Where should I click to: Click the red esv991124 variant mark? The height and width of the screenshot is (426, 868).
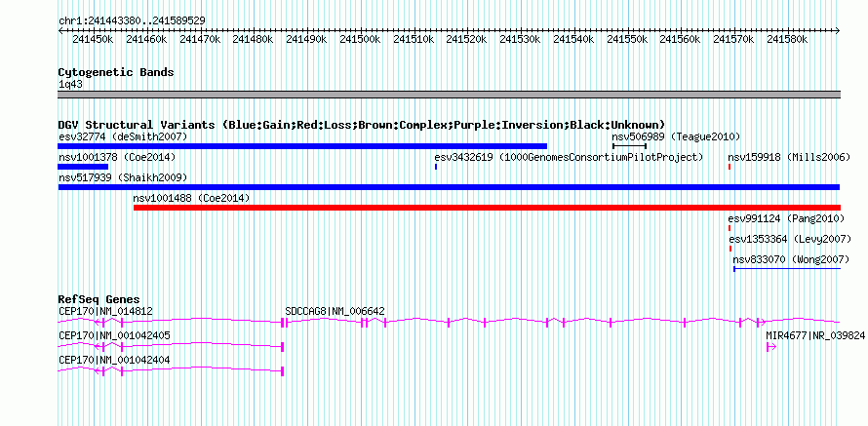(x=730, y=228)
